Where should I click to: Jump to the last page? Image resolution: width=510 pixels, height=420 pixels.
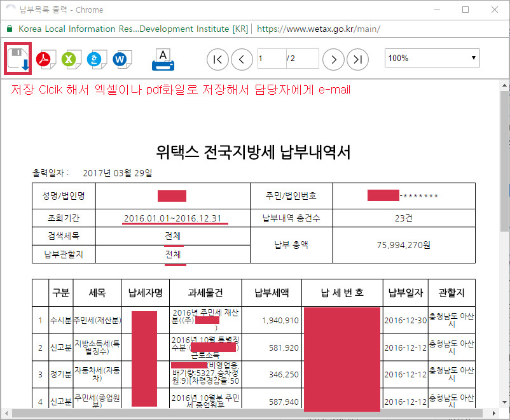tap(358, 59)
